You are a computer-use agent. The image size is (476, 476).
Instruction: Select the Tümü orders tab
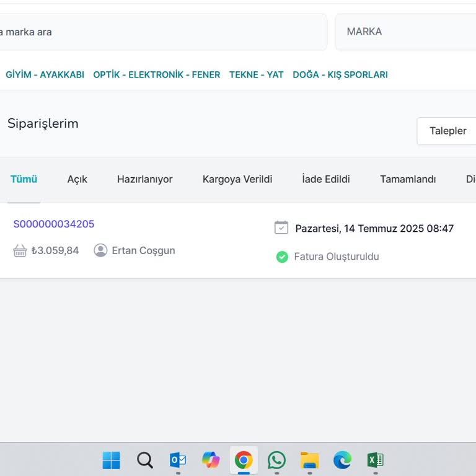[24, 179]
